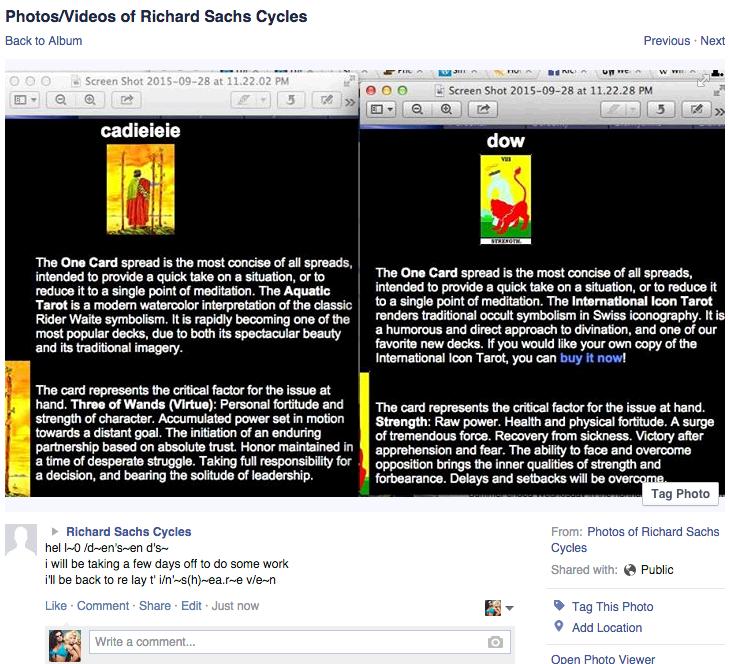Click the small identity avatar beside dropdown

click(x=493, y=608)
